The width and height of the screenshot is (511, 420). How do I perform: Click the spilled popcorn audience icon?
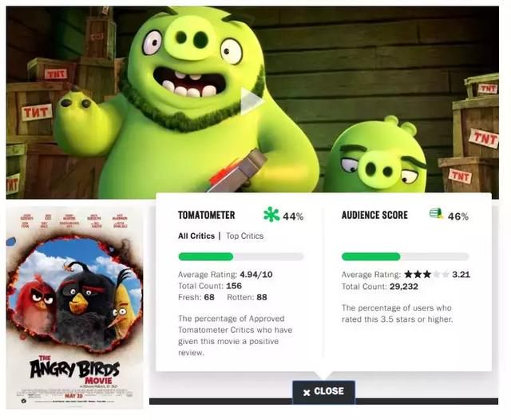pos(437,213)
